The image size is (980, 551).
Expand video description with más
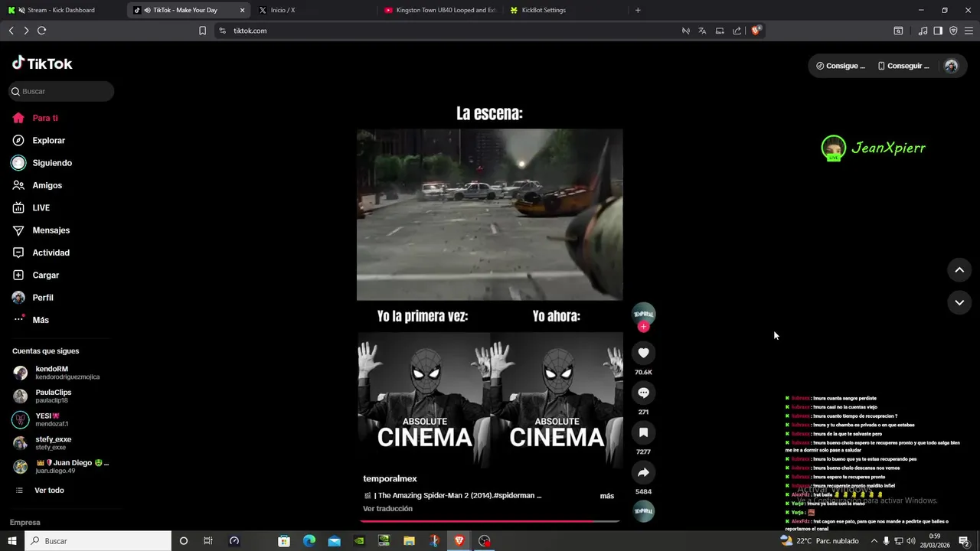pos(607,496)
